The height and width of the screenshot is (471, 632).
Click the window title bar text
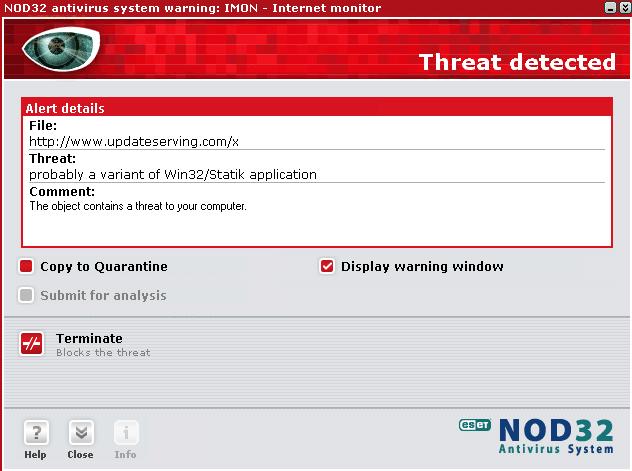193,8
